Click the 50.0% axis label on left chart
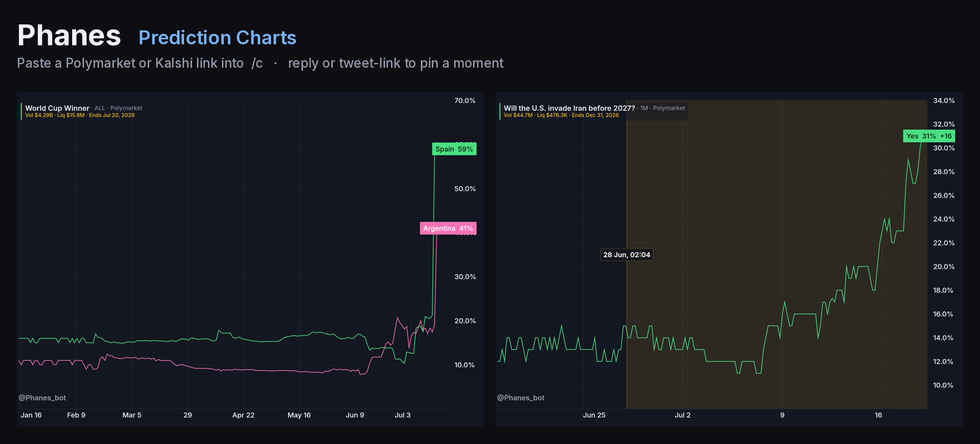 click(465, 189)
